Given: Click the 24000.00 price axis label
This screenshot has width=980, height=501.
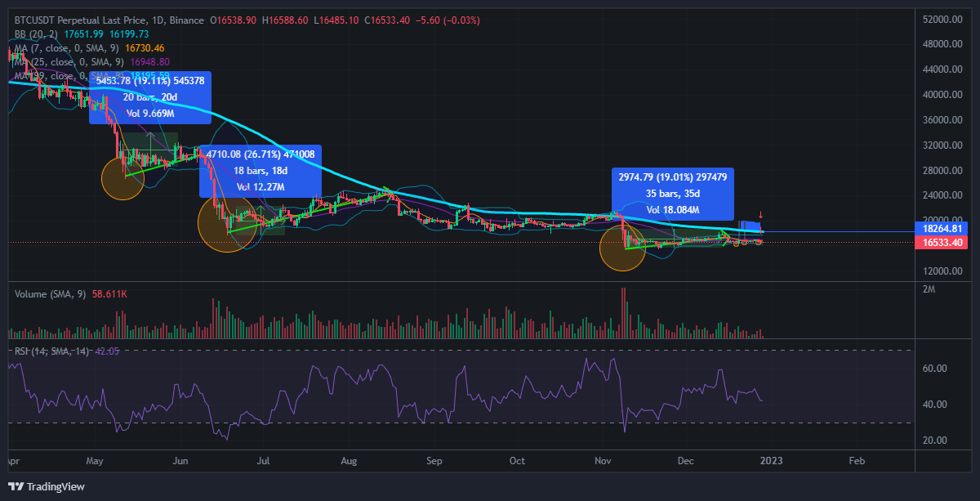Looking at the screenshot, I should pyautogui.click(x=943, y=195).
